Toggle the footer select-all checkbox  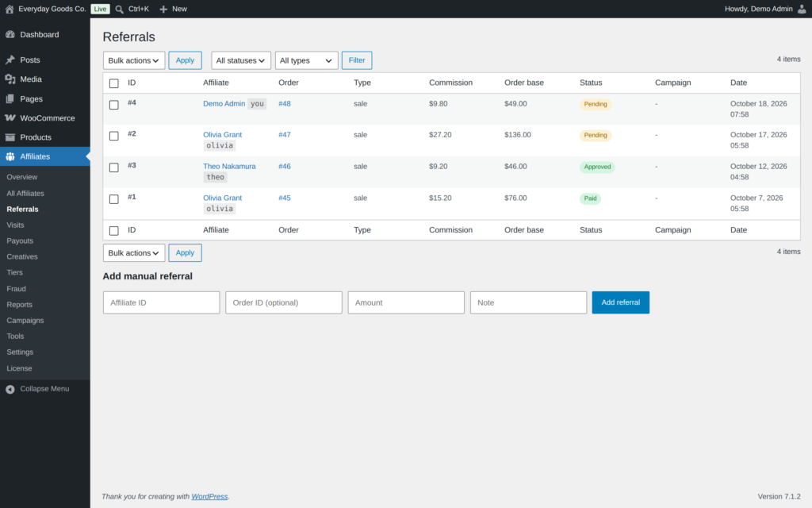click(x=114, y=230)
